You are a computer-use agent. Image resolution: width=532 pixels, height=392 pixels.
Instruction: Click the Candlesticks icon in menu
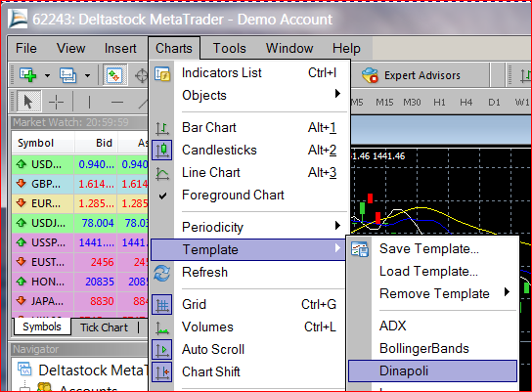click(x=162, y=150)
